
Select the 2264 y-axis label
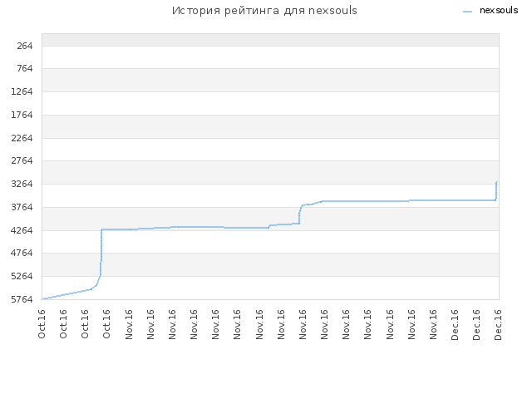pyautogui.click(x=22, y=138)
